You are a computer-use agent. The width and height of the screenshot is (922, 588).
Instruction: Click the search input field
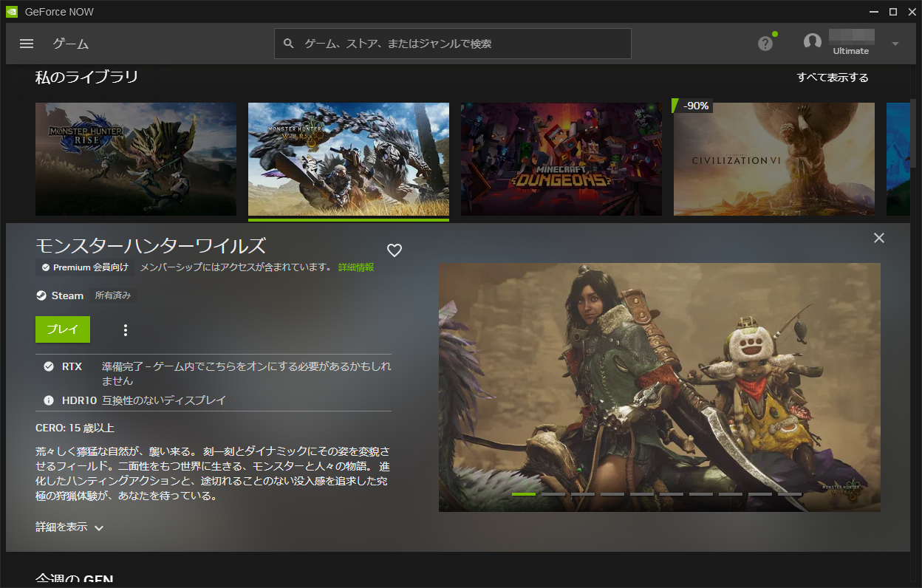(453, 44)
